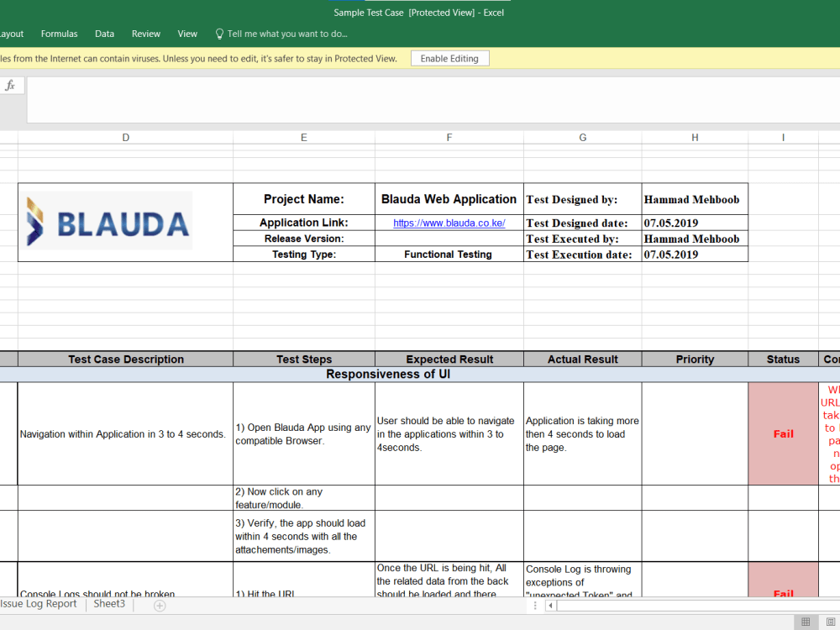840x630 pixels.
Task: Switch to Page Layout view icon
Action: point(832,622)
